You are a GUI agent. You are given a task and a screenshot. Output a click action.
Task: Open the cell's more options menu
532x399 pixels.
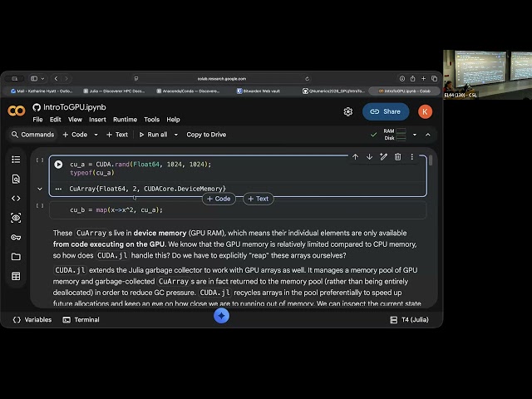412,157
